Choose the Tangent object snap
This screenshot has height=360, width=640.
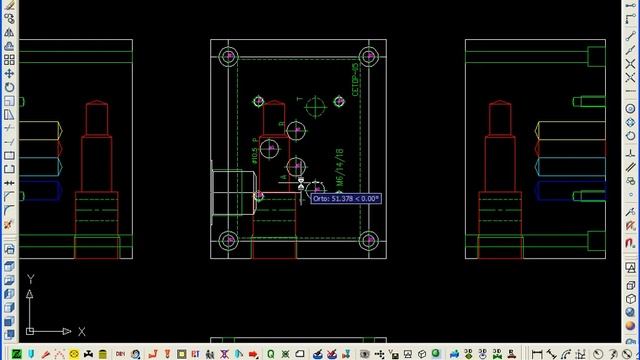631,136
